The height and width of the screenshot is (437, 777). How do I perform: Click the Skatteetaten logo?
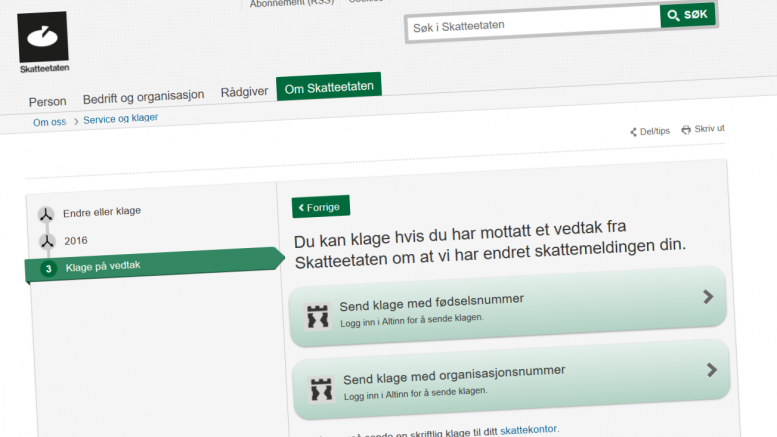coord(43,43)
